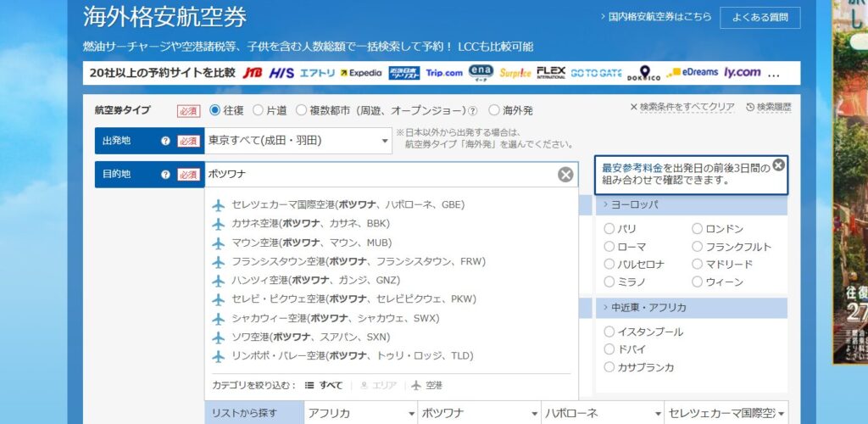The image size is (868, 424).
Task: Expand the 中近東・アフリカ section header
Action: pyautogui.click(x=692, y=308)
